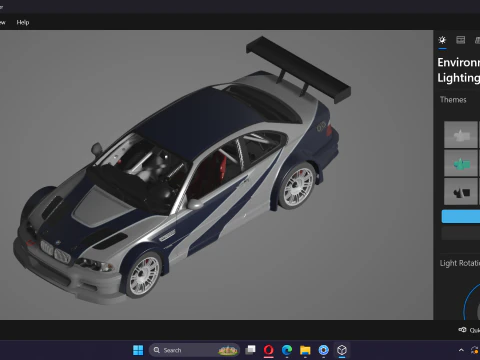This screenshot has width=480, height=360.
Task: Click the 3D Viewer cube icon in the taskbar
Action: 342,350
